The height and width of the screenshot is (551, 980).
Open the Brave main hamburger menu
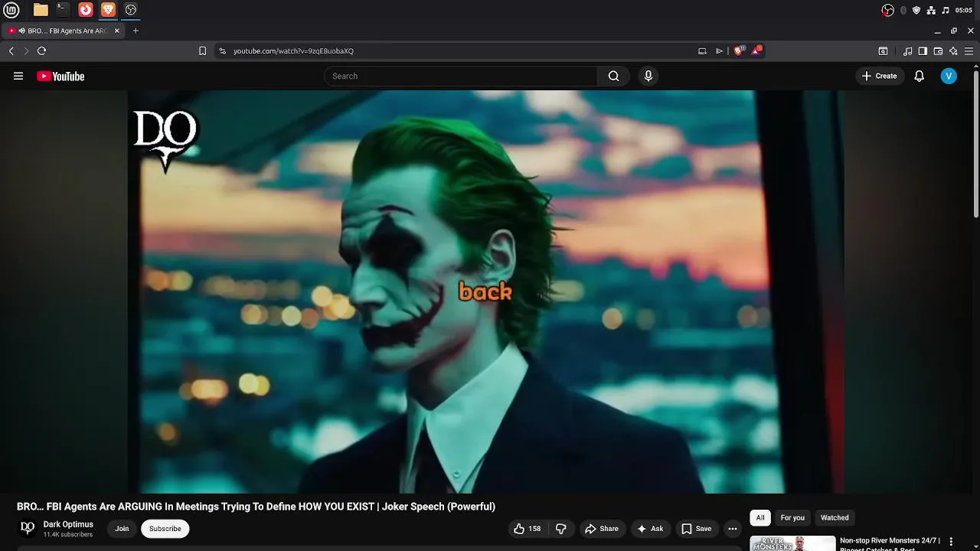(970, 51)
